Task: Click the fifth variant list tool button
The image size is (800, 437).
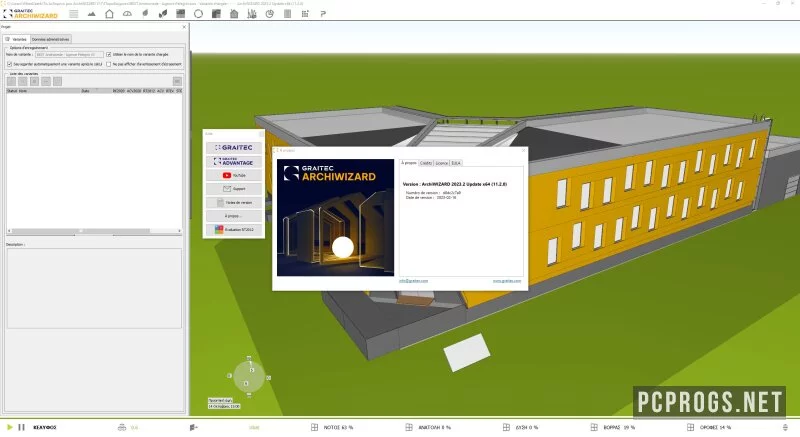Action: [x=57, y=81]
